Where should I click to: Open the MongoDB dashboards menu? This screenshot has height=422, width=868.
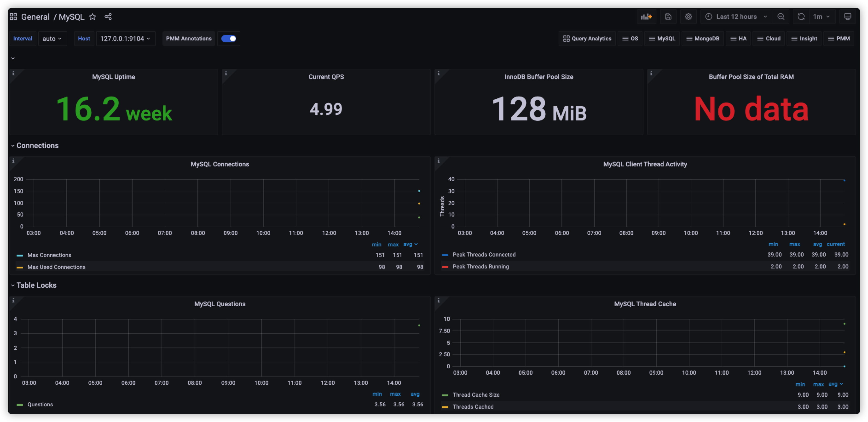pyautogui.click(x=703, y=38)
